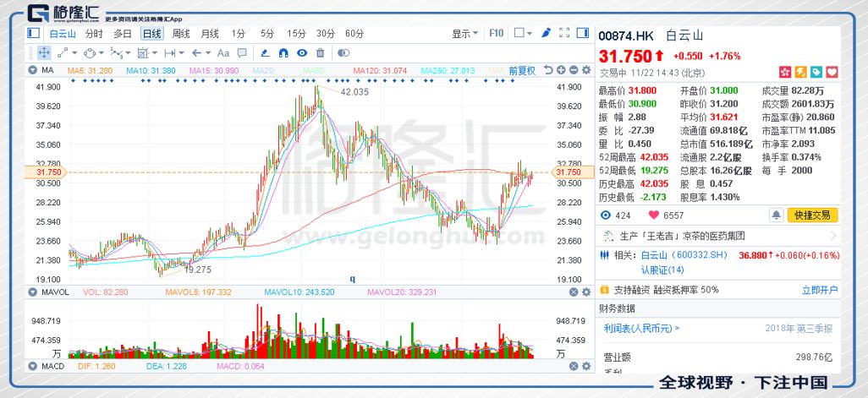Add a comment bubble annotation

click(x=242, y=53)
